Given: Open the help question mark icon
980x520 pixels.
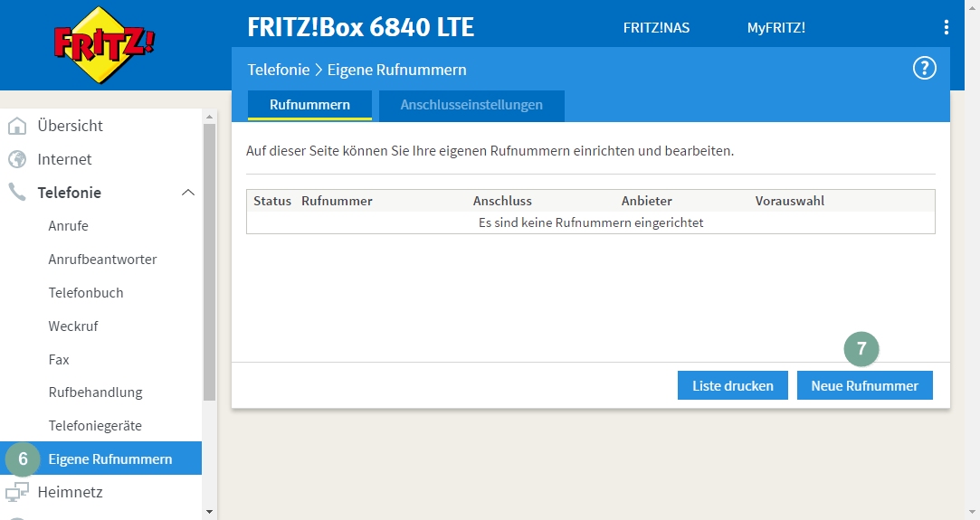Looking at the screenshot, I should pos(924,69).
